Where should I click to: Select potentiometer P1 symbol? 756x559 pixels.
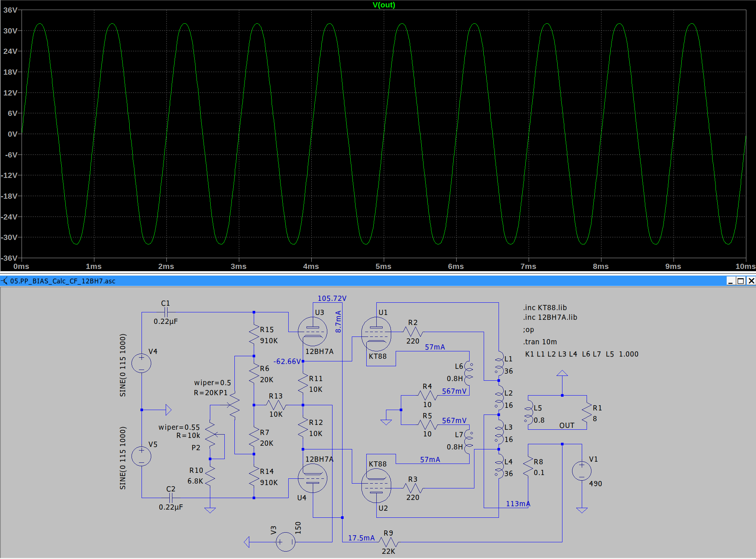click(234, 405)
